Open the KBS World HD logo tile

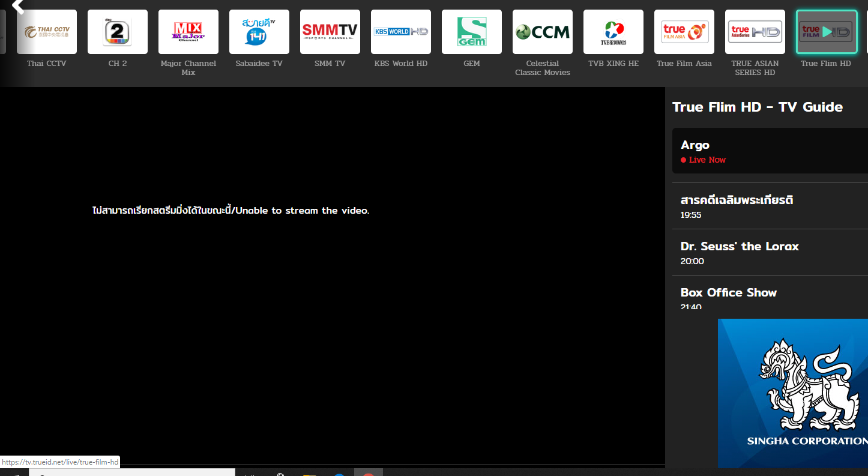(x=401, y=32)
